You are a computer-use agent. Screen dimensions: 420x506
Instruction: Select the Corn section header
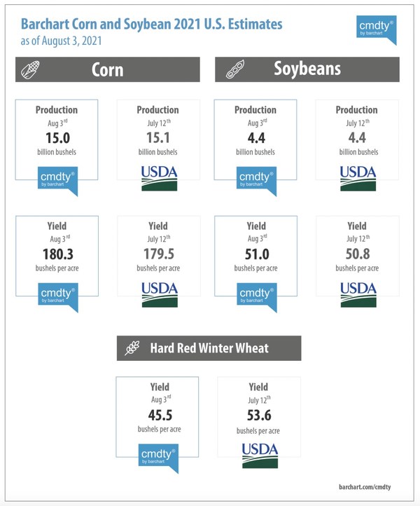[x=108, y=69]
